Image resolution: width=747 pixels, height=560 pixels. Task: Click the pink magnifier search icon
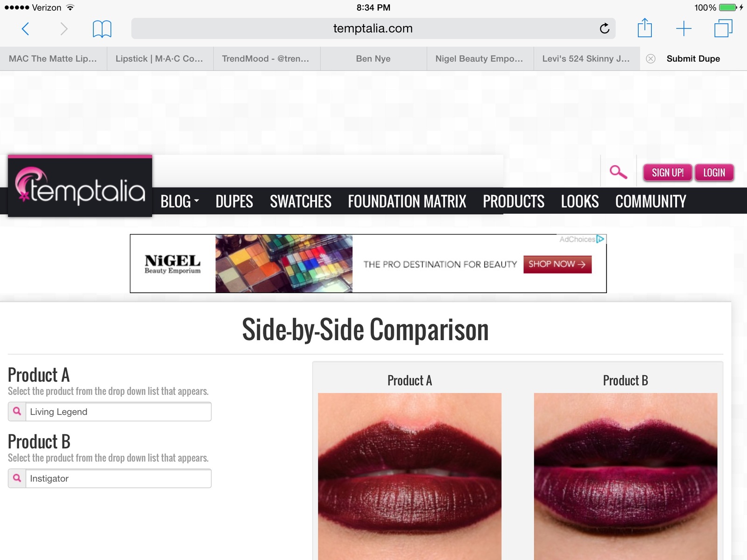(618, 172)
